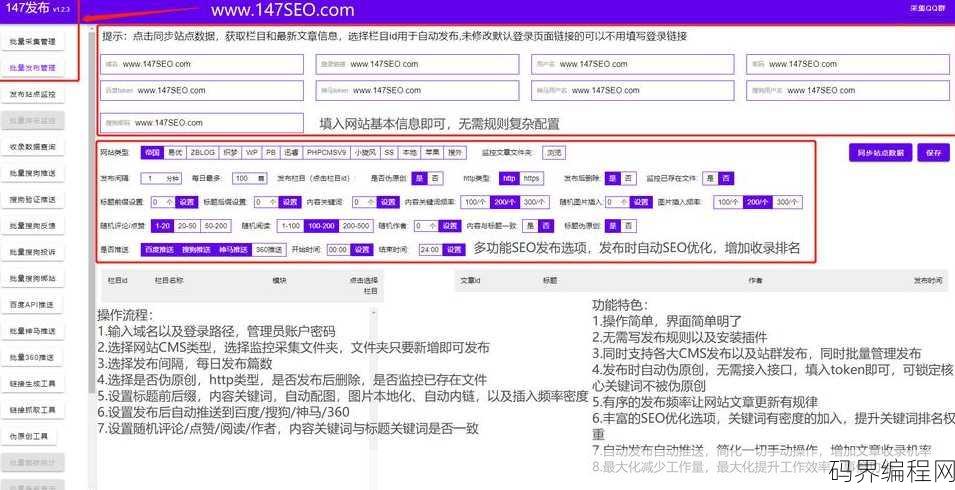Toggle 神马推送 push option

click(x=233, y=250)
